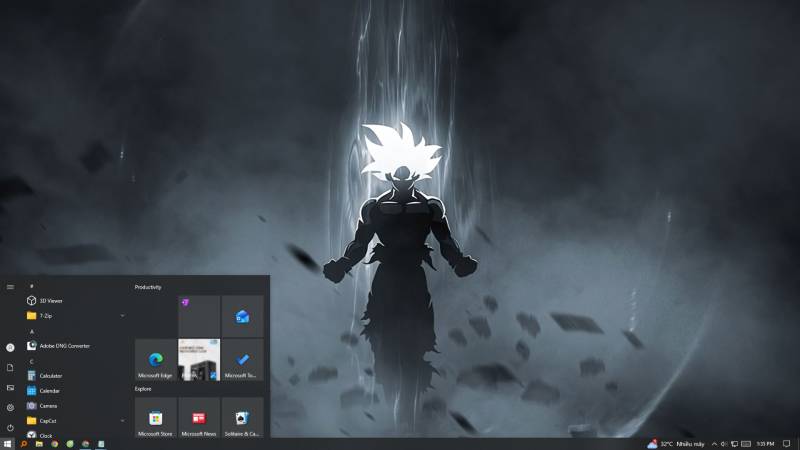Viewport: 800px width, 450px height.
Task: Open the Microsoft News tile
Action: pyautogui.click(x=199, y=418)
